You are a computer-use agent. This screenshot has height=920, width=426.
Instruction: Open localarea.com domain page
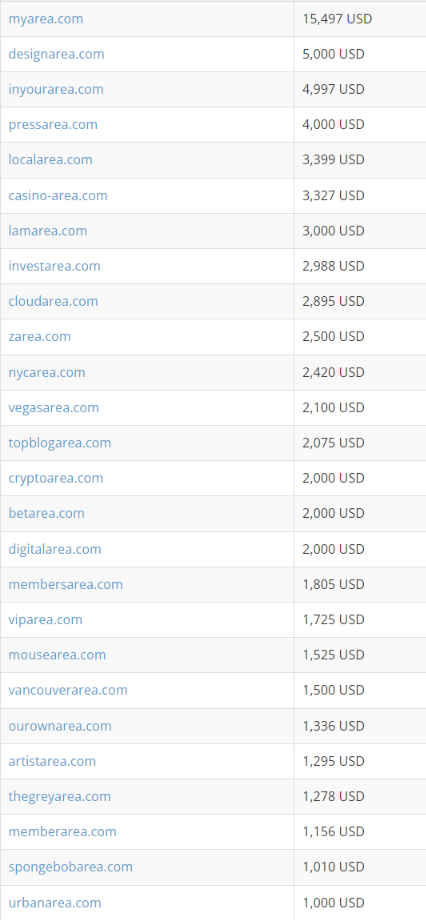(x=50, y=160)
